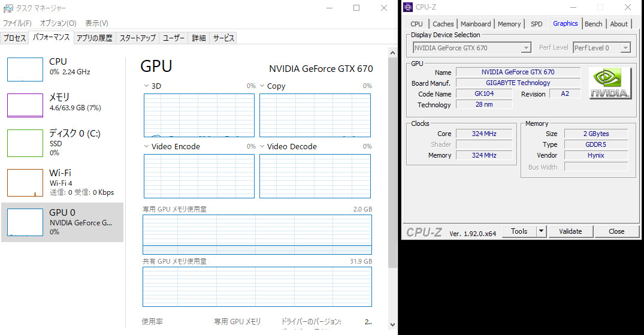Select the GPU 0 sidebar entry
This screenshot has height=335, width=644.
click(x=62, y=222)
